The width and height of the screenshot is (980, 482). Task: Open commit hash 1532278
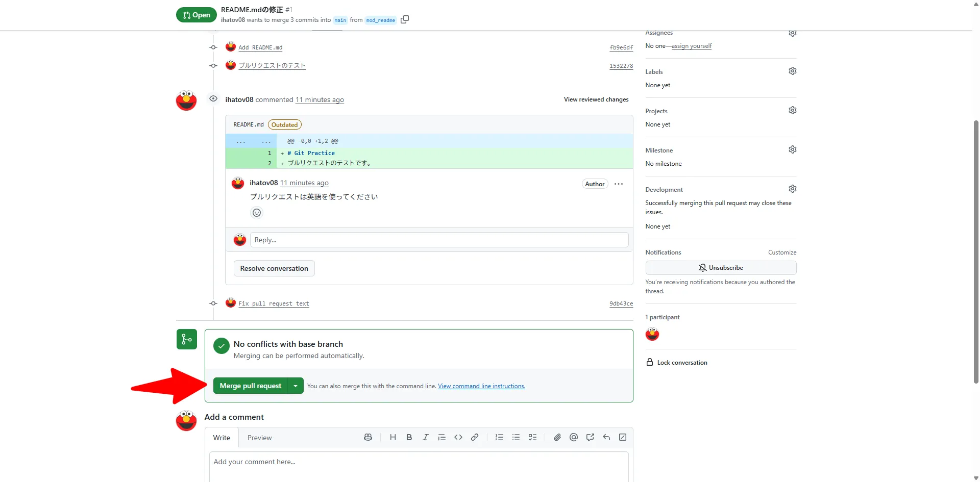(x=621, y=66)
